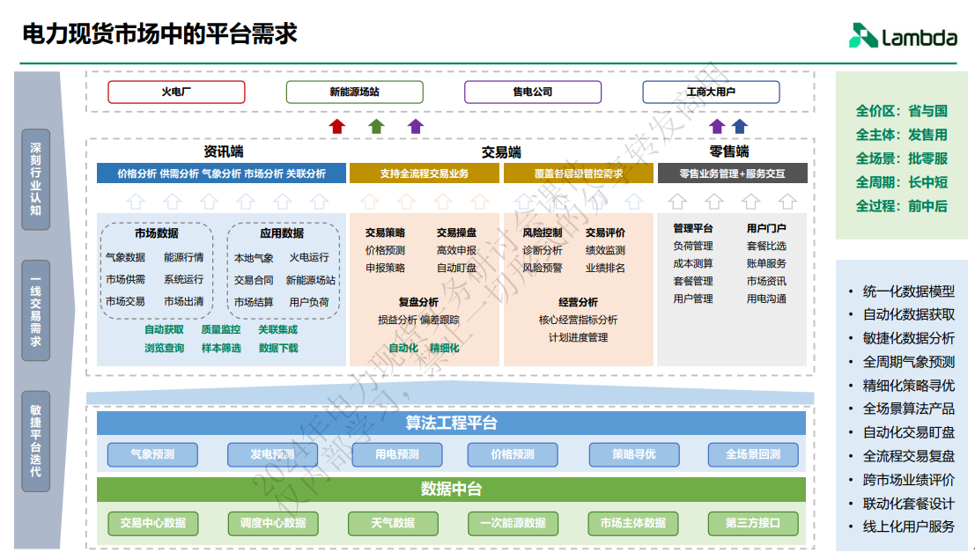
Task: Select the 新能源场站 box
Action: 354,92
